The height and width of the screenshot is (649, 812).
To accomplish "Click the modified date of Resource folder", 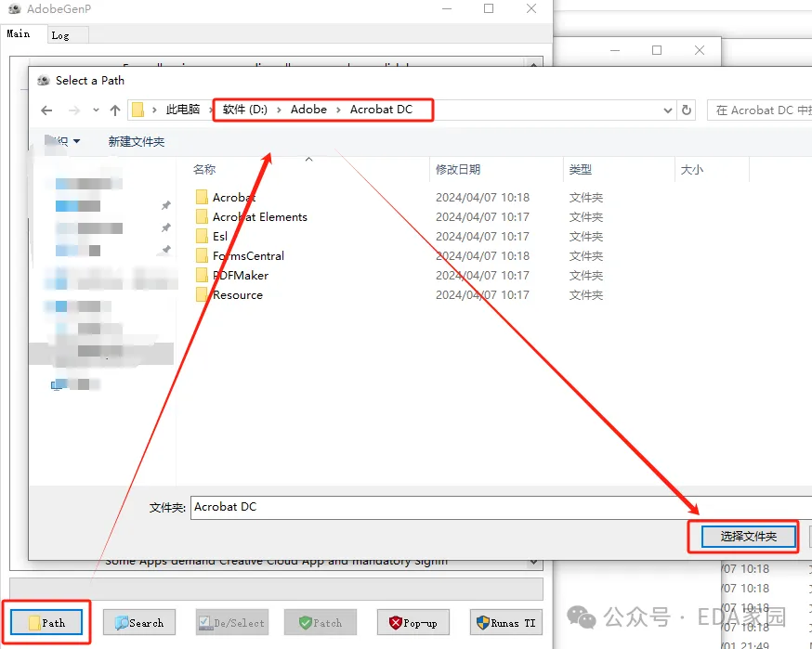I will tap(482, 295).
